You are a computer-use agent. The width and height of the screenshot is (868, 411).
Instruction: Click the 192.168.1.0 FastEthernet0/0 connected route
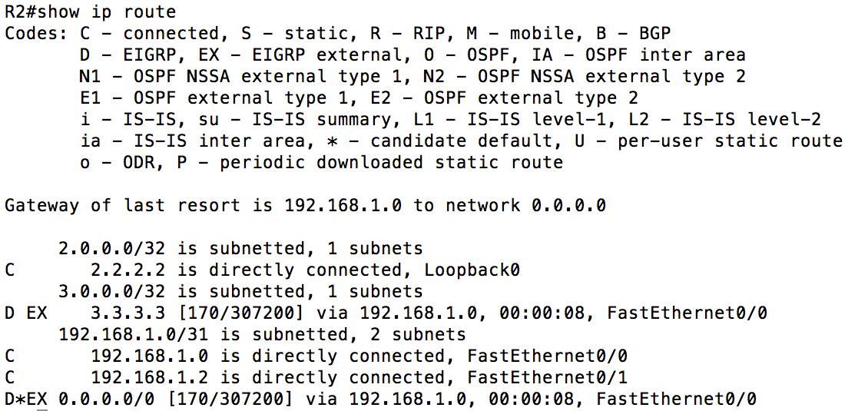(x=316, y=356)
